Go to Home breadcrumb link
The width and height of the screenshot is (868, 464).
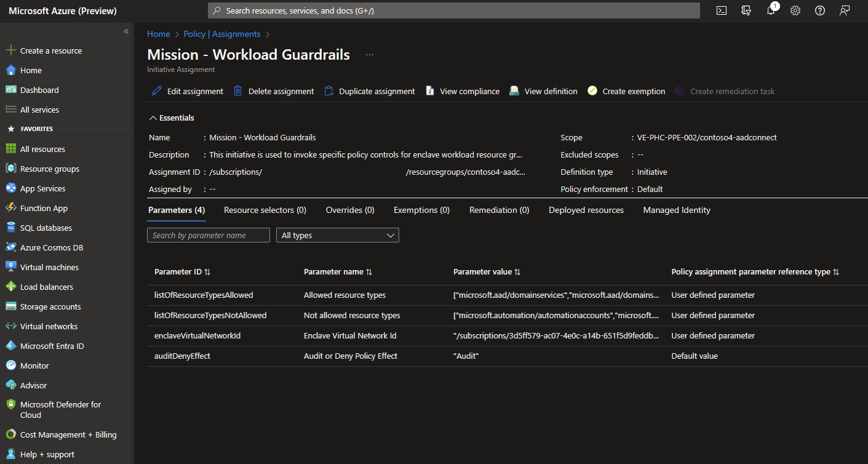pos(159,34)
